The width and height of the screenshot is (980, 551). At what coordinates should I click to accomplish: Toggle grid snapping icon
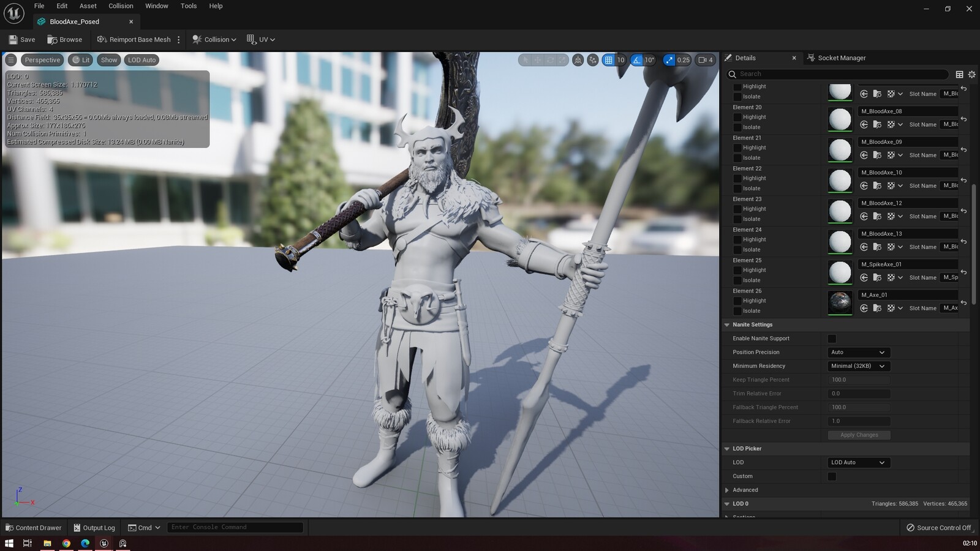[x=608, y=60]
